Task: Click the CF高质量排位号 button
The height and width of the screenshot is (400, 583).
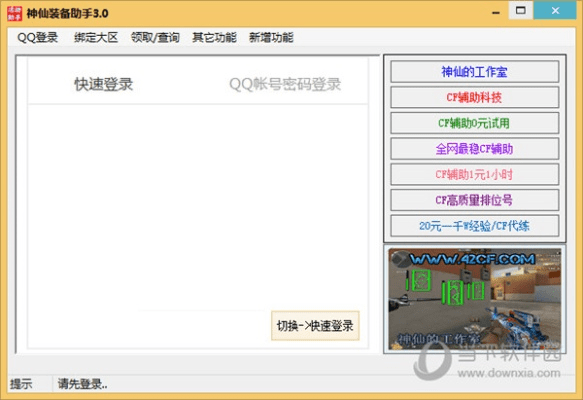Action: (474, 200)
